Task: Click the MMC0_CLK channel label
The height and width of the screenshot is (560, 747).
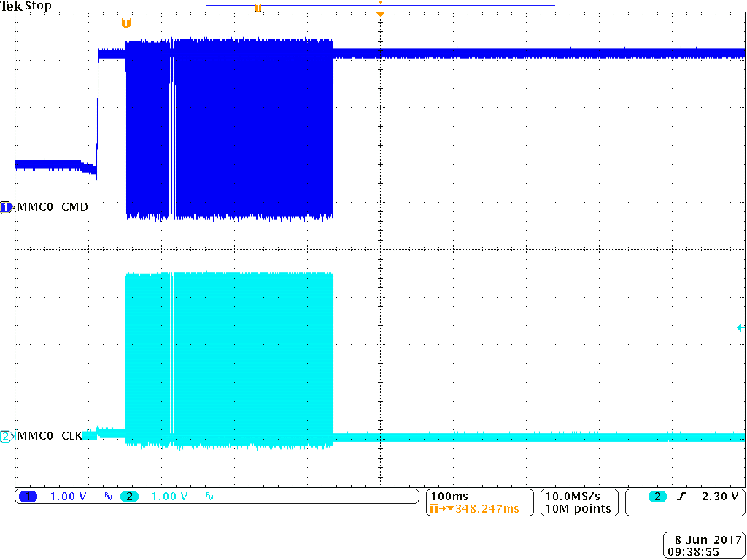Action: click(x=50, y=436)
